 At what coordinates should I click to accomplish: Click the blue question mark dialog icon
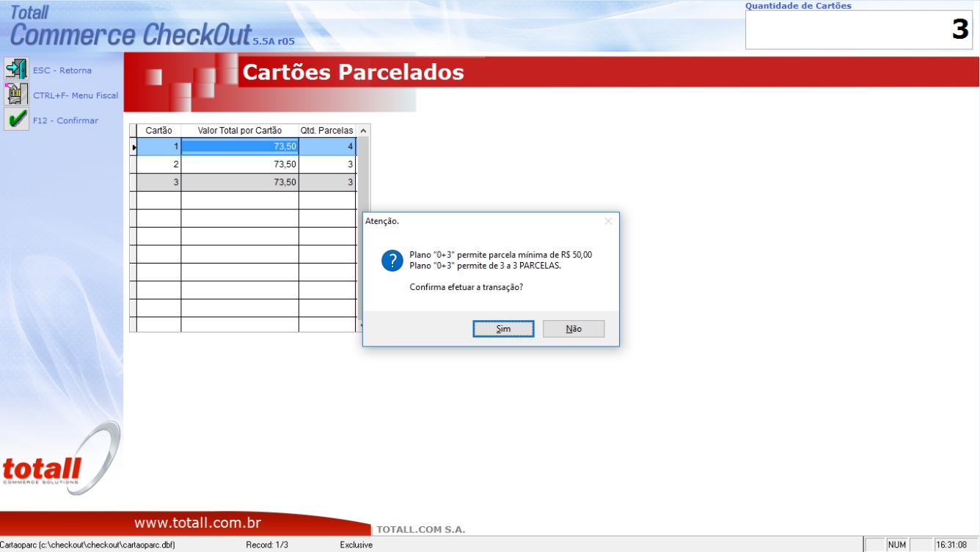392,260
